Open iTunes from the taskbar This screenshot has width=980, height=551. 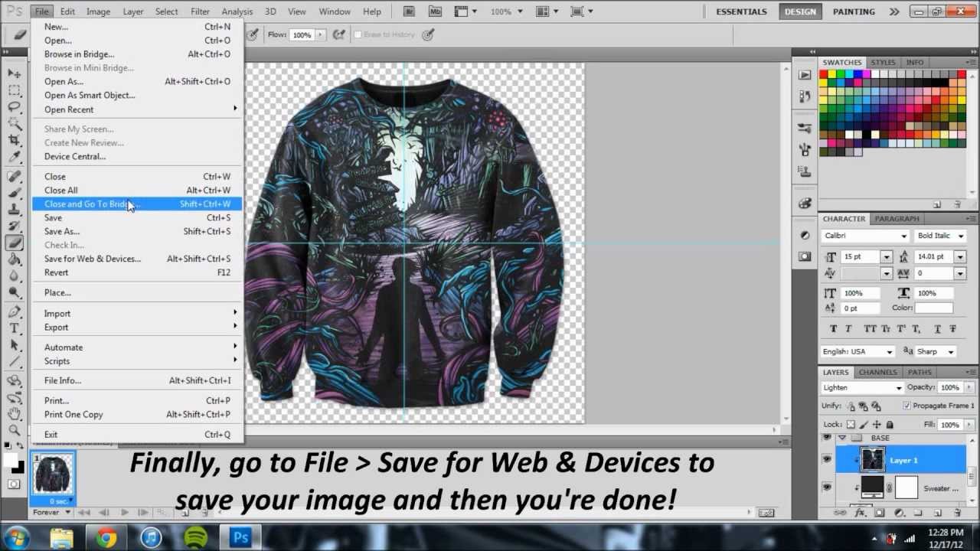[151, 537]
